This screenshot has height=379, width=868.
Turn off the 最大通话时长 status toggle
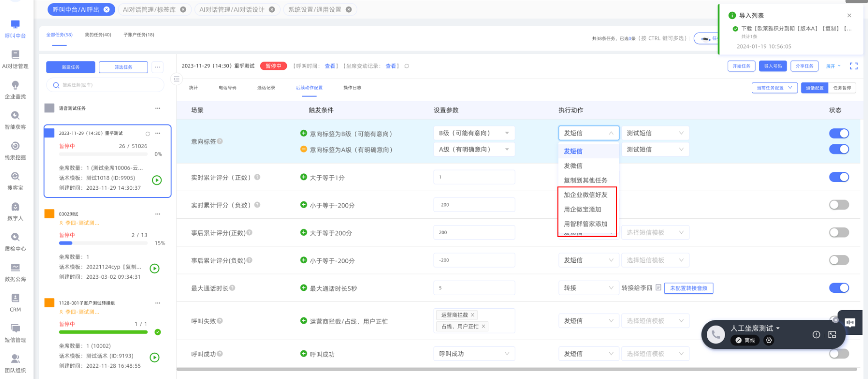click(x=838, y=288)
